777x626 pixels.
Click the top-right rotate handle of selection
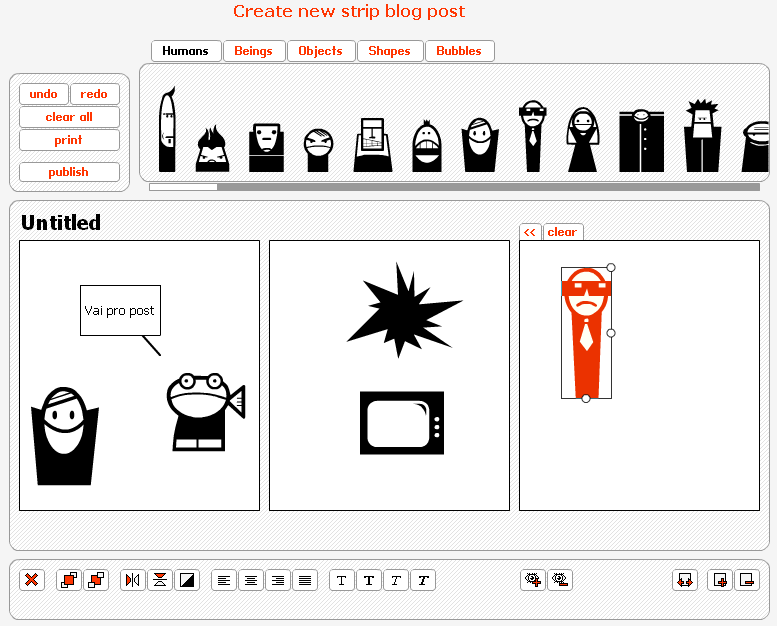[611, 268]
